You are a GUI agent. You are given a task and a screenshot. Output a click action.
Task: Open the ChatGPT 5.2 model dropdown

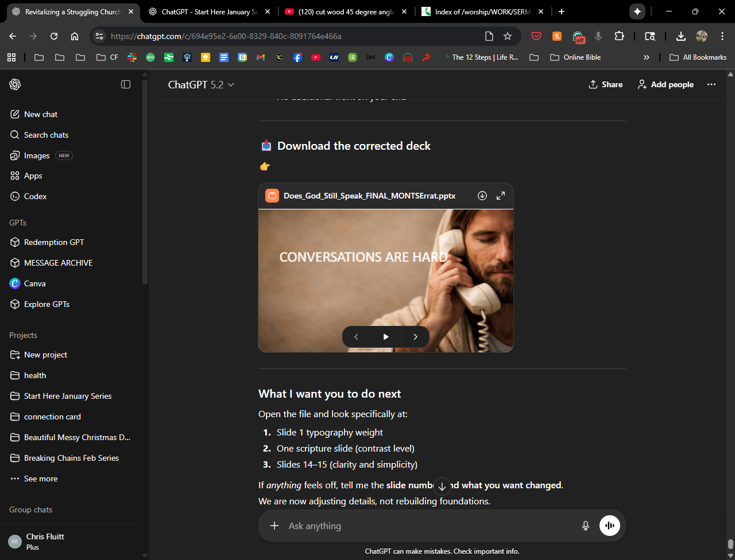pyautogui.click(x=201, y=84)
